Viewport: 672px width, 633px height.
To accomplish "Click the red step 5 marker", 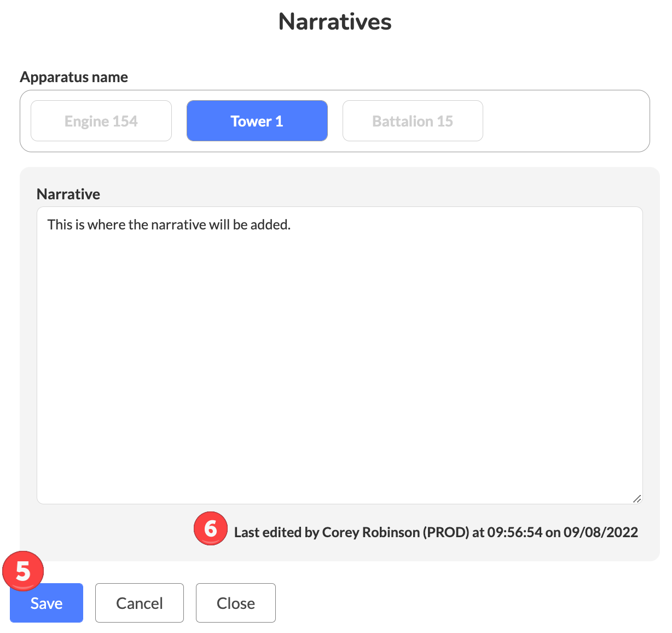I will point(23,571).
